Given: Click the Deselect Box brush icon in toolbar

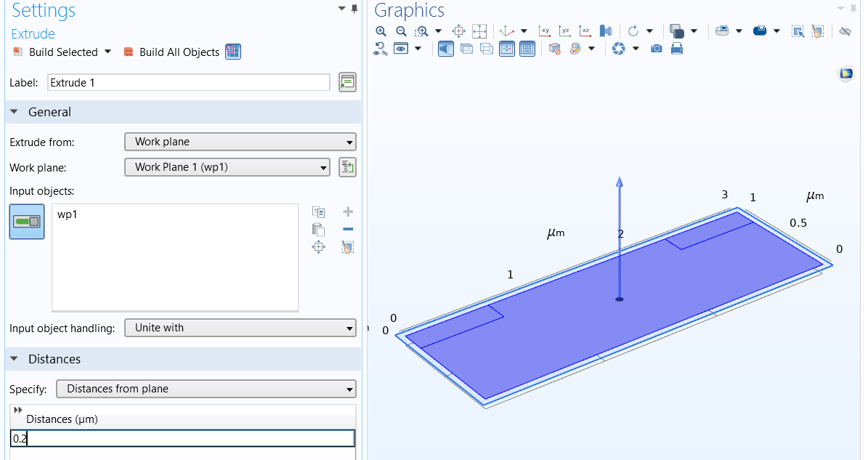Looking at the screenshot, I should tap(818, 31).
